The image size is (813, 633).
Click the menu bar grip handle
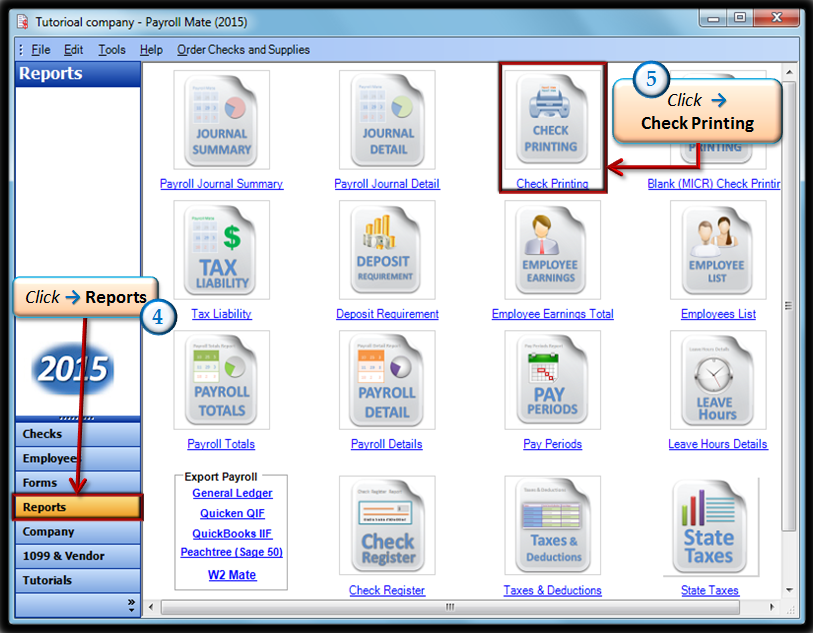click(x=21, y=50)
